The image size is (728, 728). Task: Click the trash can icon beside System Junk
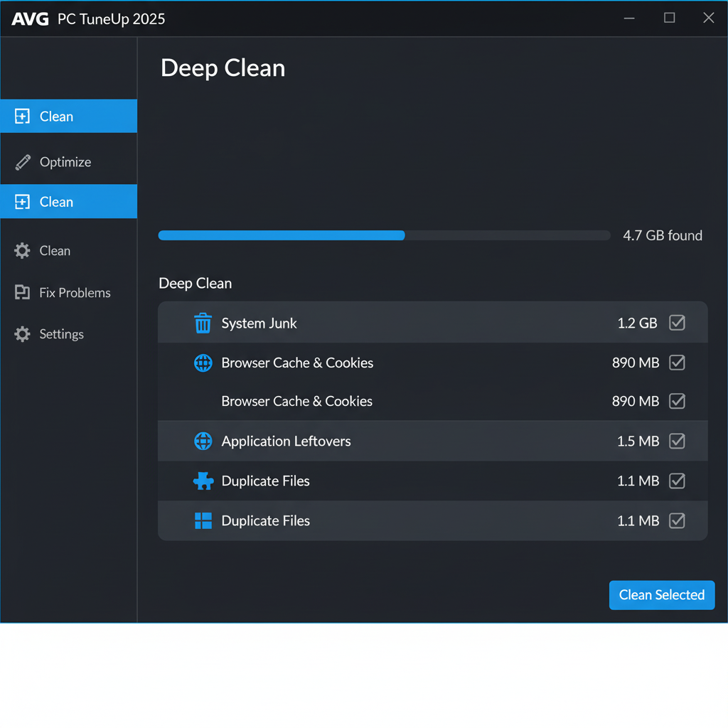(x=203, y=323)
